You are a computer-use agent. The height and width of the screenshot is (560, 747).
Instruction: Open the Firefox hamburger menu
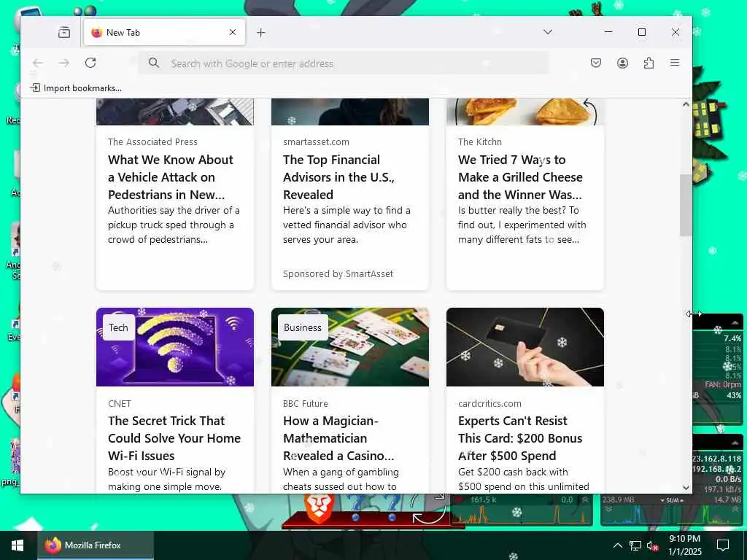[675, 63]
